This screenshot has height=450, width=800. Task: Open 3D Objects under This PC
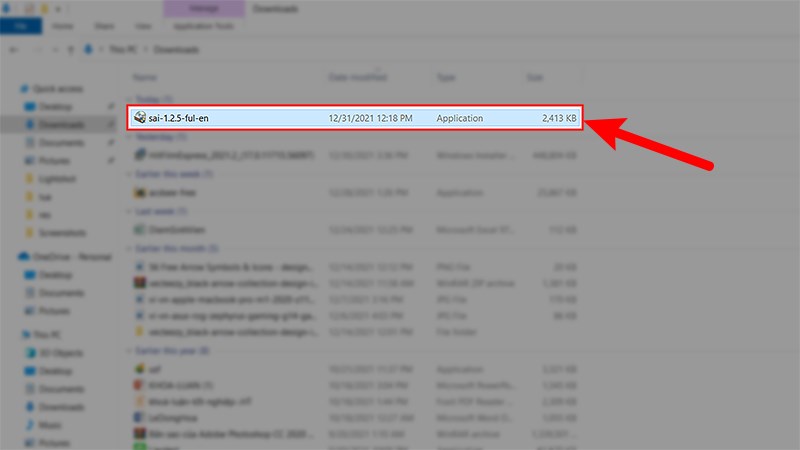(61, 353)
